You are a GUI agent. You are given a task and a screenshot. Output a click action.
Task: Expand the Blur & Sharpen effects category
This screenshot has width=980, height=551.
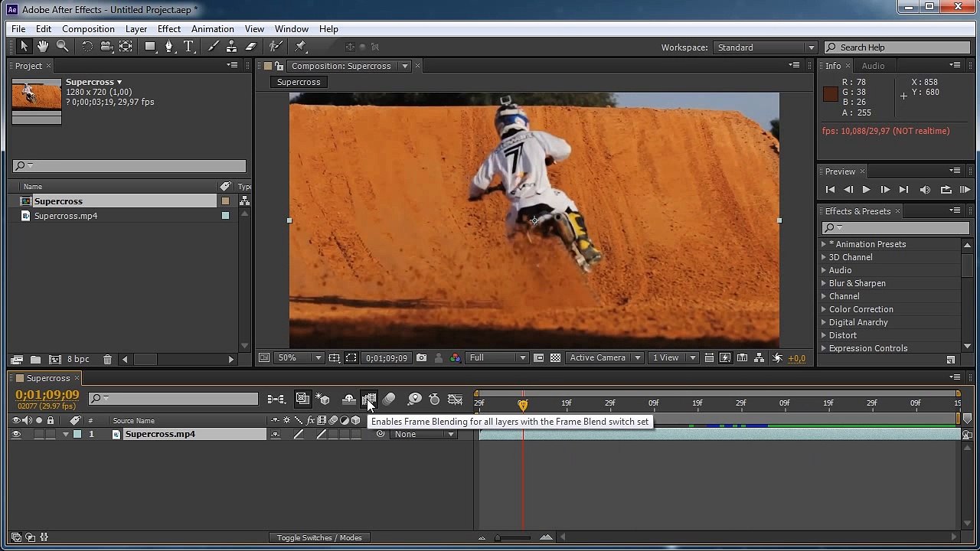point(824,283)
